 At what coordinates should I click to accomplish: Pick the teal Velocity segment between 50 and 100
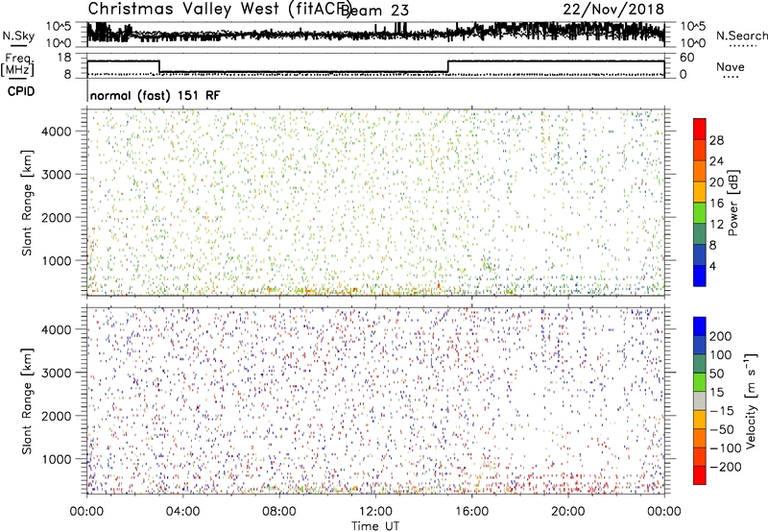(700, 364)
